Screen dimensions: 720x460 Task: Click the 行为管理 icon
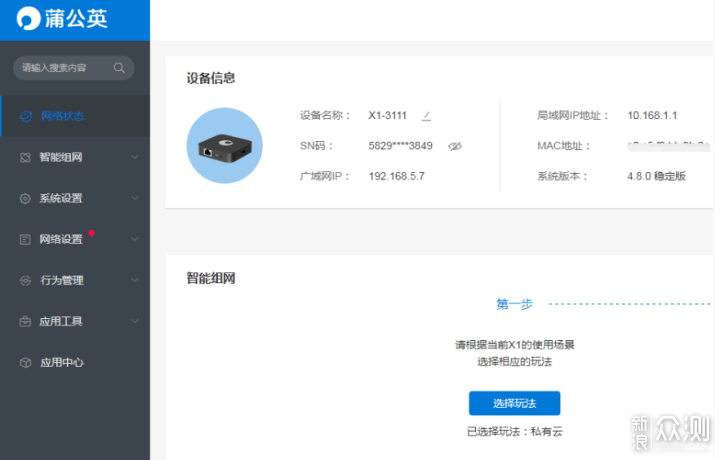pyautogui.click(x=25, y=280)
